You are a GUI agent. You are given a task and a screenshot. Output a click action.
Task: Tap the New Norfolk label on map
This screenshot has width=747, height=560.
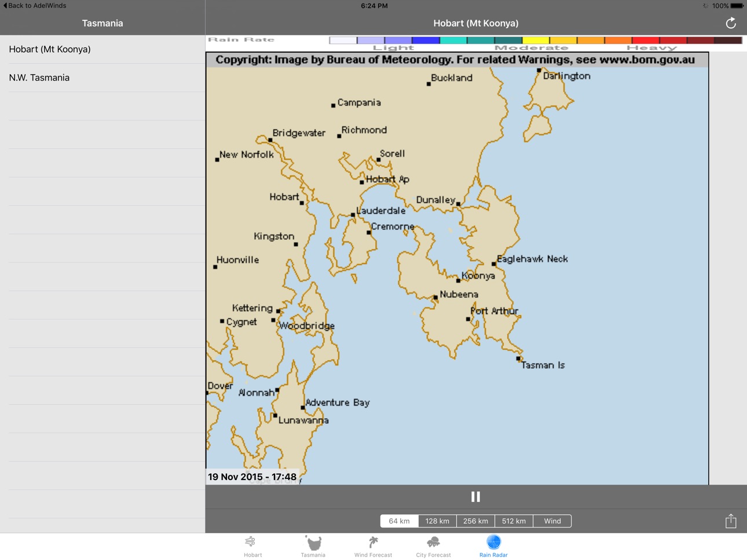coord(247,155)
